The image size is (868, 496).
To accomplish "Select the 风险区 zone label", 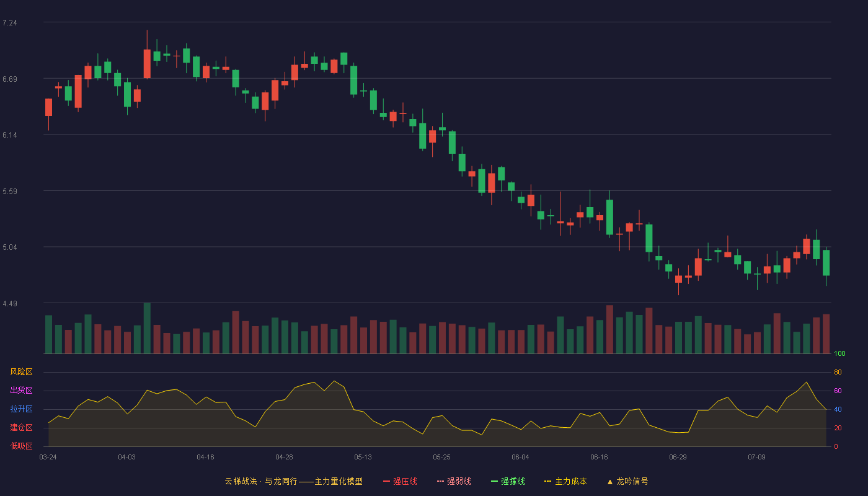I will pos(21,372).
